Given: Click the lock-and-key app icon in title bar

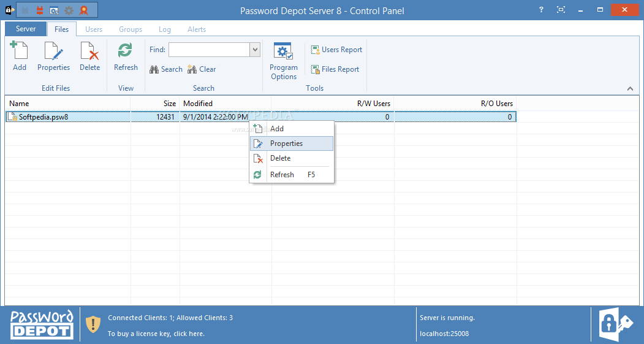Looking at the screenshot, I should 10,10.
